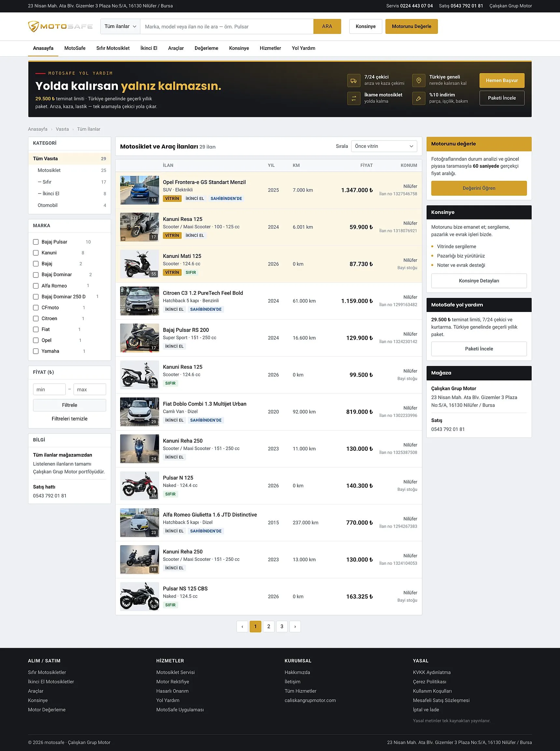Open Konsinye Detayları
The image size is (560, 751).
tap(479, 281)
